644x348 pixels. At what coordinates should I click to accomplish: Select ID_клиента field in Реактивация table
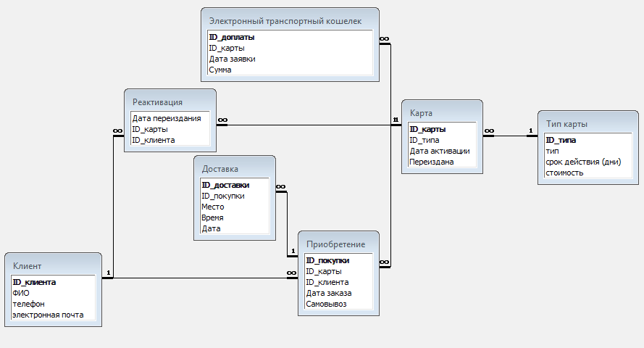tap(153, 140)
